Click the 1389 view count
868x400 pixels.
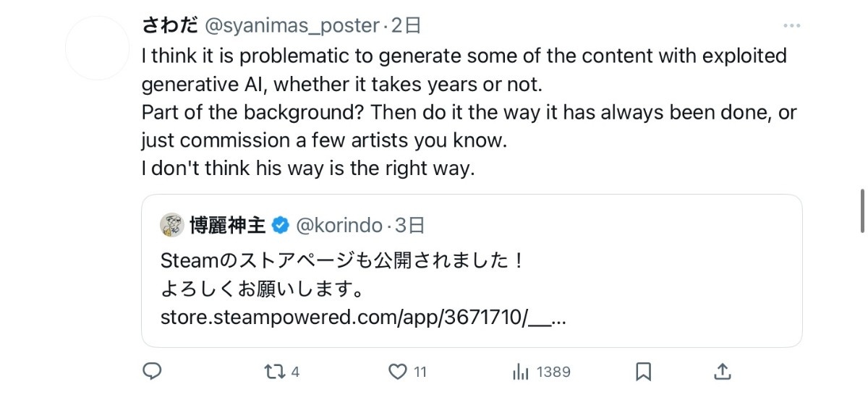pos(553,373)
